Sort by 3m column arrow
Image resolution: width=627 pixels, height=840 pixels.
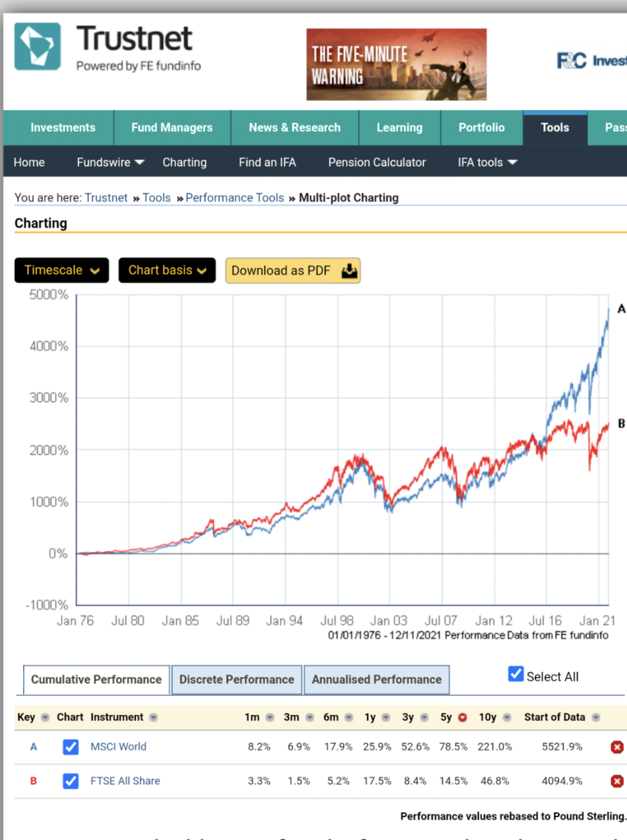[x=310, y=717]
